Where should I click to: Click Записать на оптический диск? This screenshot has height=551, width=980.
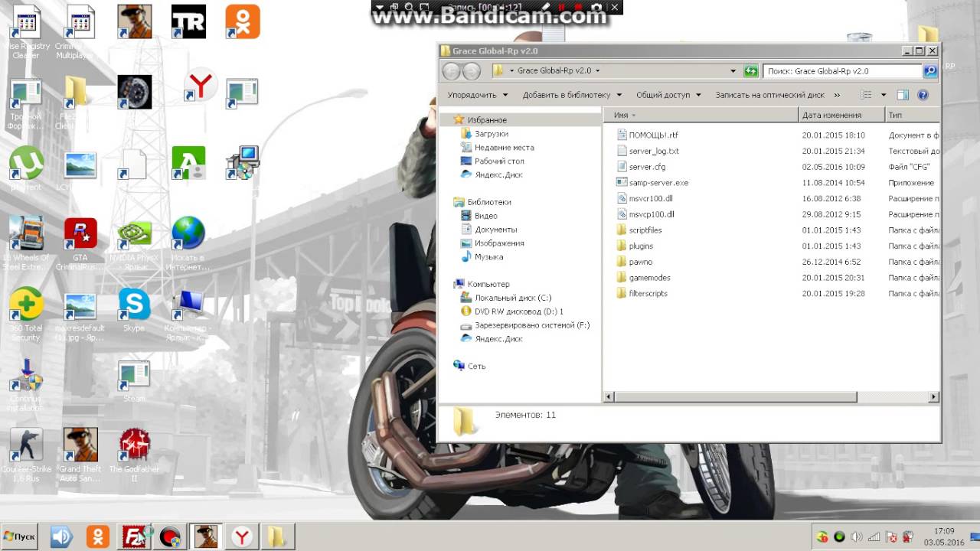pos(770,95)
